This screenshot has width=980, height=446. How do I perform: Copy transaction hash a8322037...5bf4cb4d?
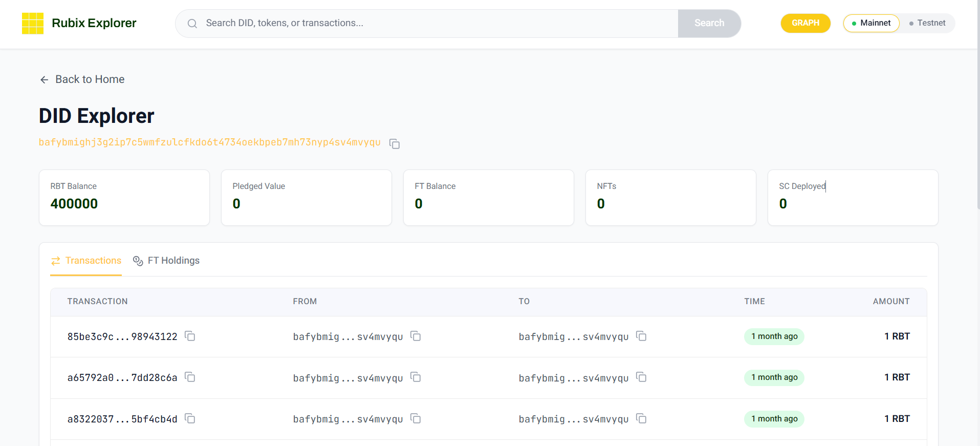click(190, 419)
